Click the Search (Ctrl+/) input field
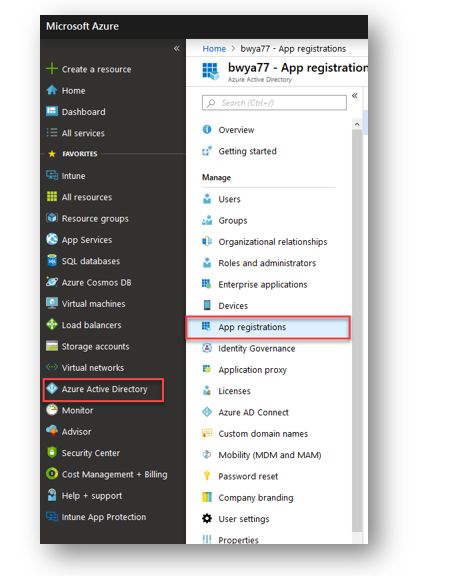 (274, 102)
